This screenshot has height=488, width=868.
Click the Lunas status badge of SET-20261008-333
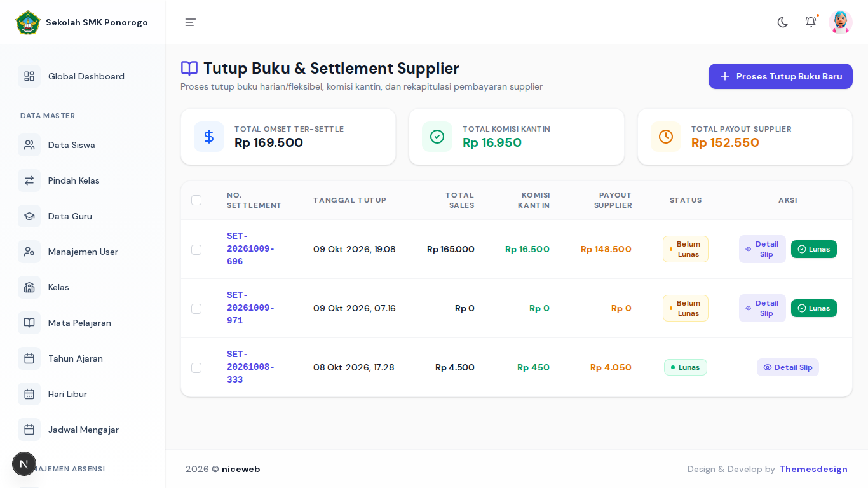pyautogui.click(x=686, y=367)
